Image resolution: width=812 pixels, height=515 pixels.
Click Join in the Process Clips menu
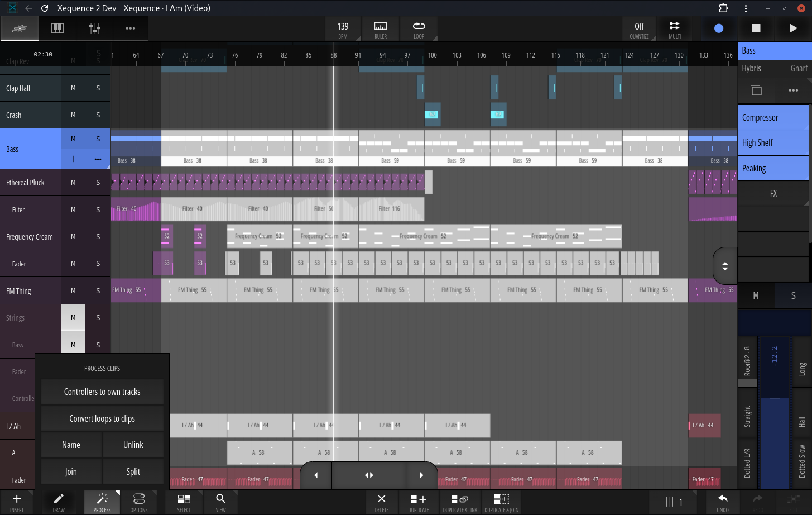pos(71,471)
